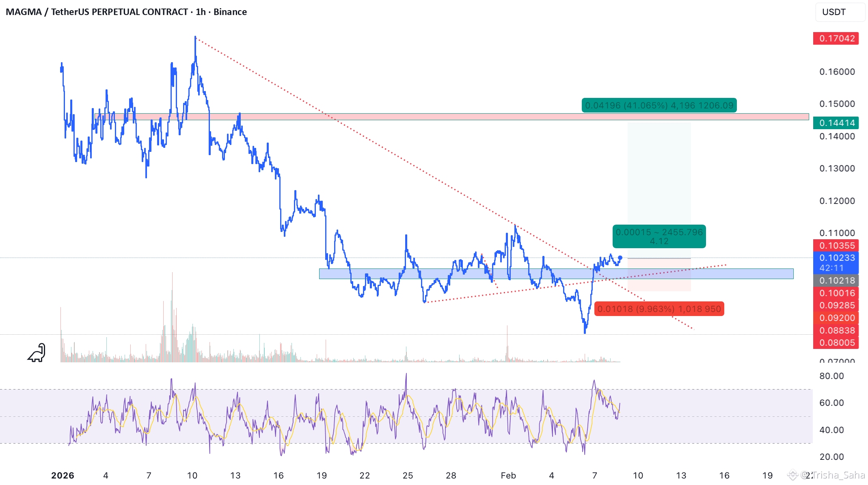Click the 2026 year label on time axis
Viewport: 868px width, 485px height.
pyautogui.click(x=63, y=475)
